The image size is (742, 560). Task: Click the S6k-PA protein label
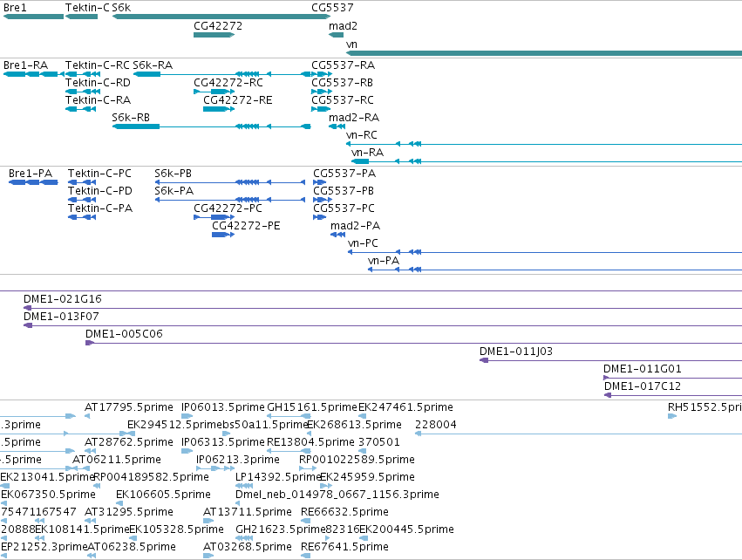[174, 191]
